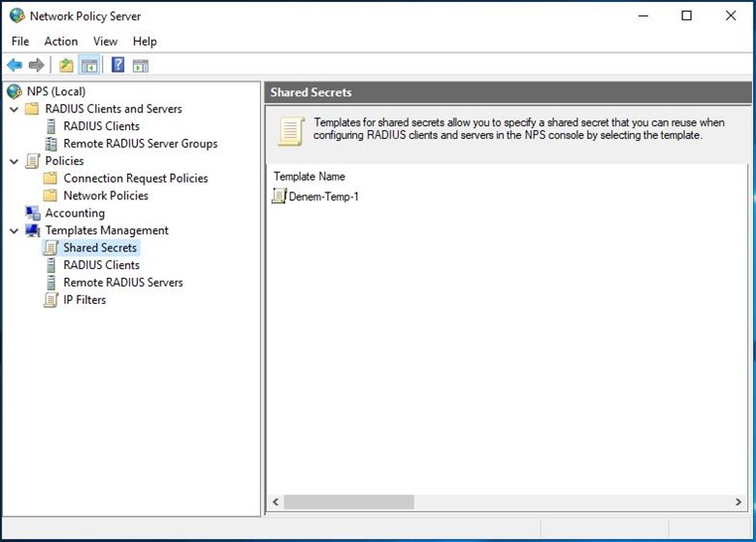The image size is (756, 542).
Task: Close the Network Policy Server window
Action: click(731, 16)
